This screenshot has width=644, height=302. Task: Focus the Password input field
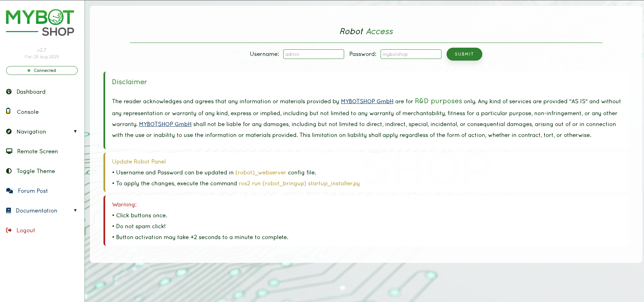click(411, 54)
